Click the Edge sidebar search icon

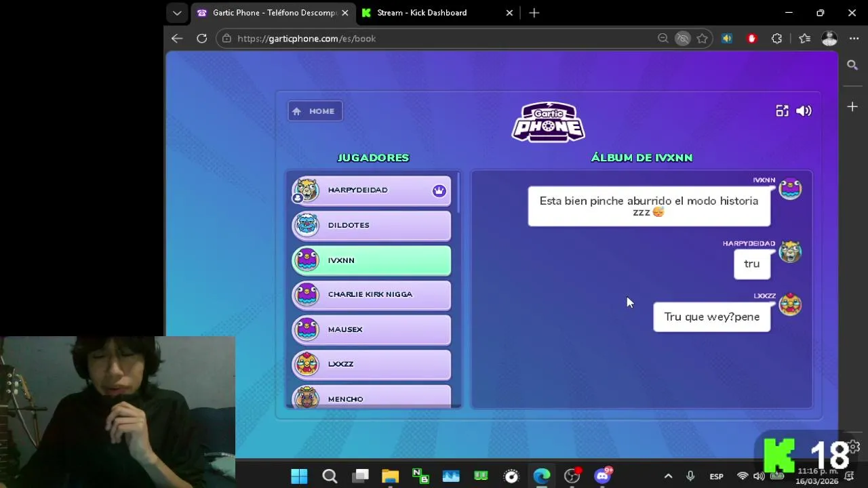click(x=852, y=65)
